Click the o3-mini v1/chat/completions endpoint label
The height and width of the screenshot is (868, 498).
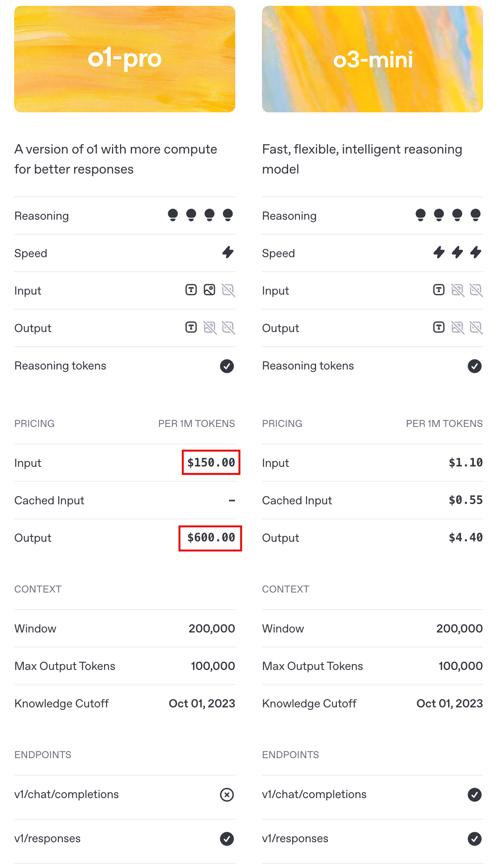pyautogui.click(x=314, y=794)
